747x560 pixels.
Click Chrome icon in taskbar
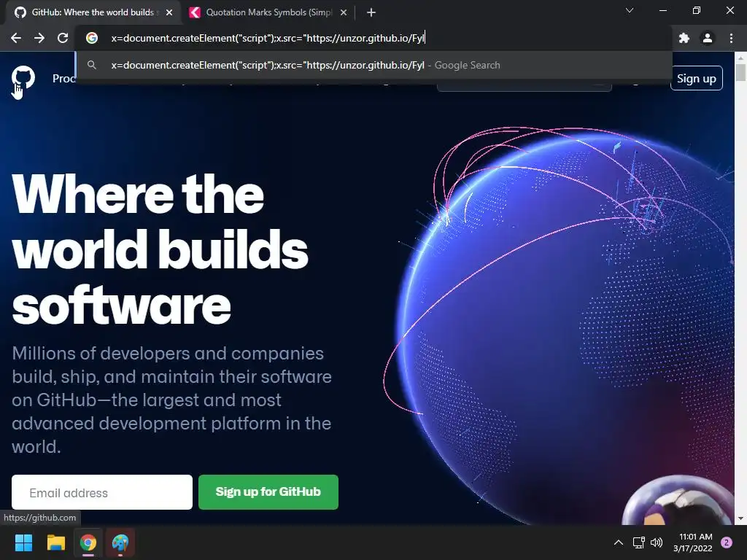point(88,542)
